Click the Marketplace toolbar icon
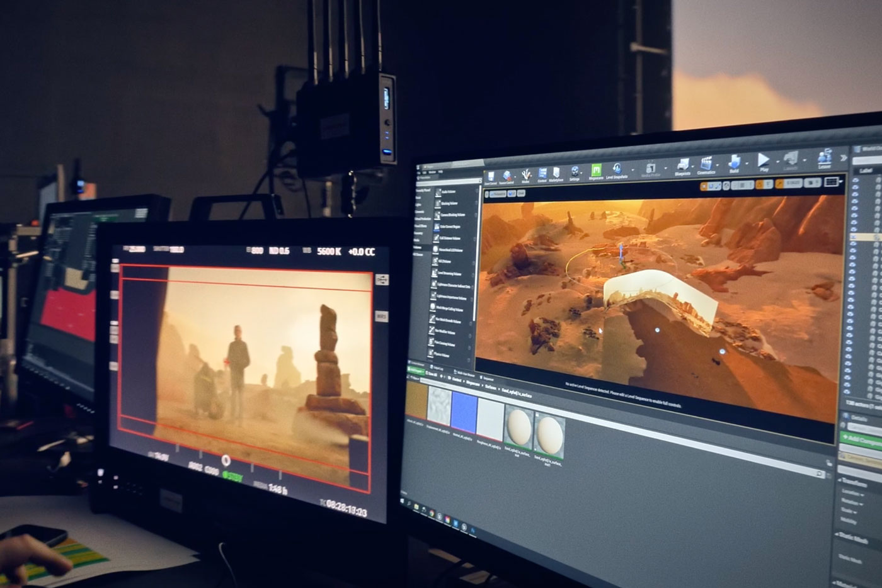Viewport: 882px width, 588px height. (x=556, y=173)
